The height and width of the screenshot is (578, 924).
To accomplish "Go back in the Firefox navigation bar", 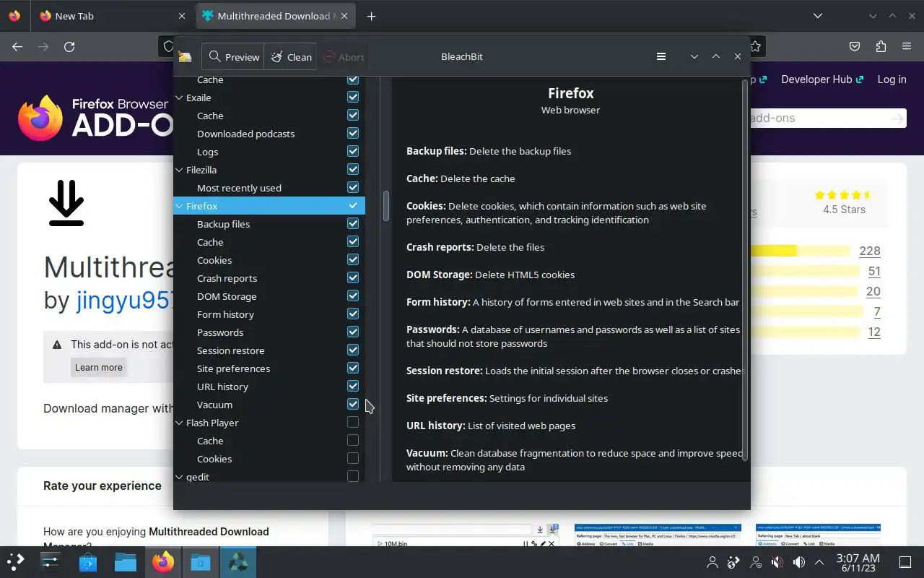I will click(17, 46).
